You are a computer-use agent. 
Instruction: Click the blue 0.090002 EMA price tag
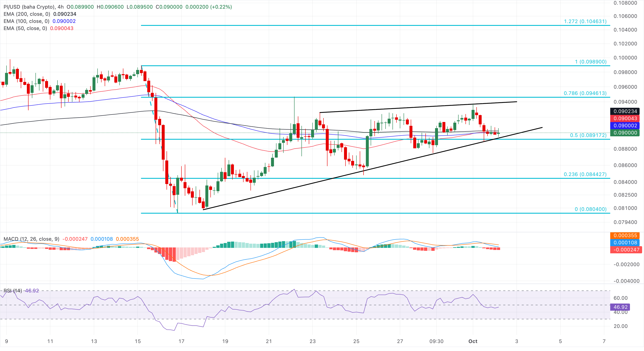pos(625,126)
